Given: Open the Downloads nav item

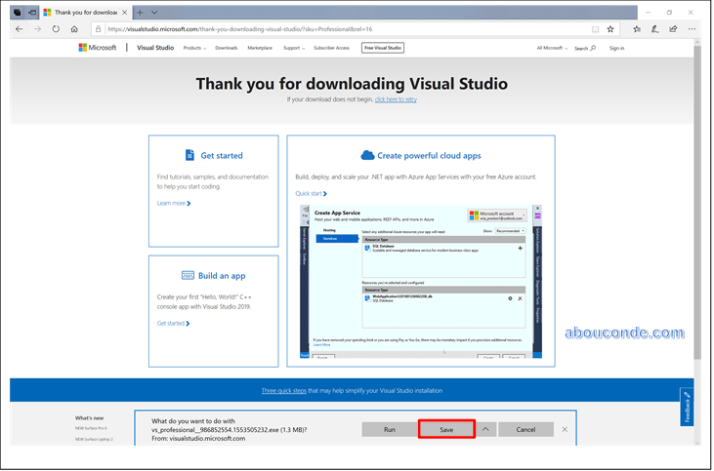Looking at the screenshot, I should coord(226,47).
